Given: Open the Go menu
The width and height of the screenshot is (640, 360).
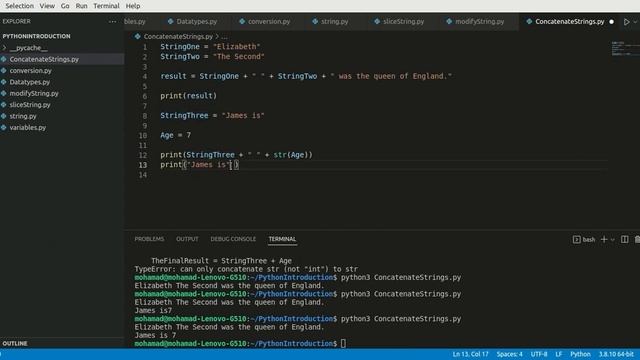Looking at the screenshot, I should tap(65, 6).
